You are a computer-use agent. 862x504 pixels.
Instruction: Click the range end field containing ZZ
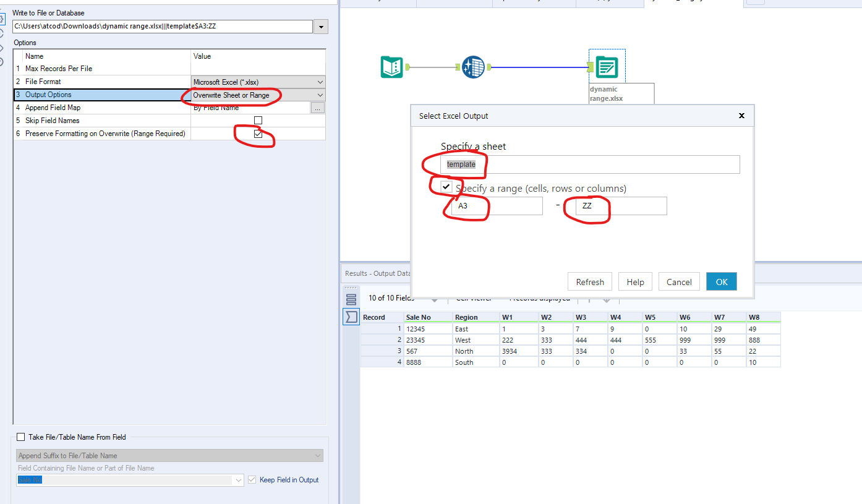[x=621, y=206]
